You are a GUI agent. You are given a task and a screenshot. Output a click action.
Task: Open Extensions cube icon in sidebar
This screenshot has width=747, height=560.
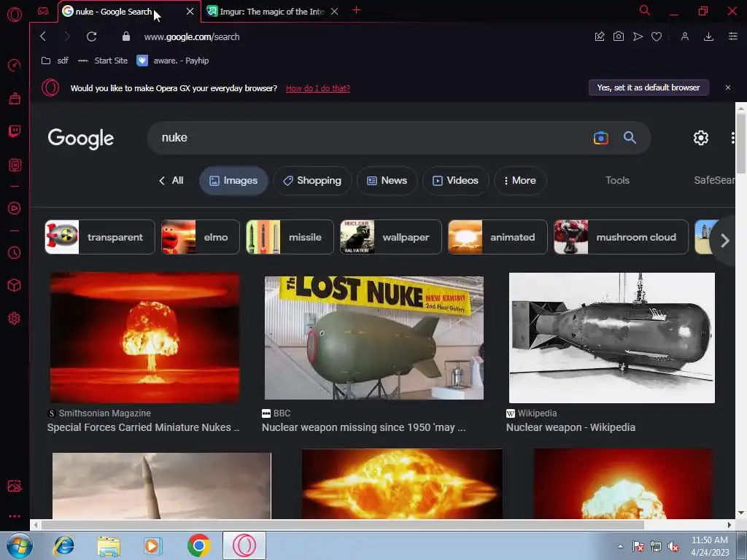15,285
